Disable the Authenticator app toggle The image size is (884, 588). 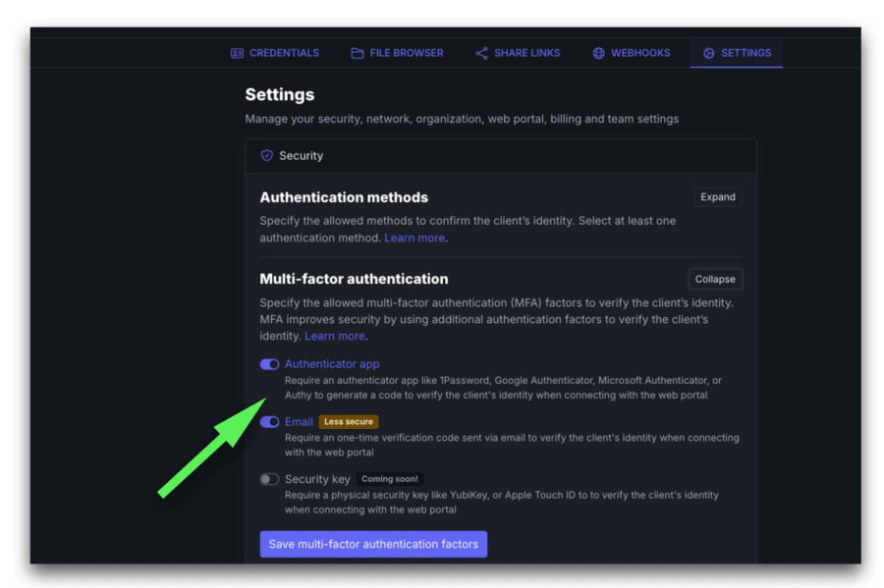[269, 364]
